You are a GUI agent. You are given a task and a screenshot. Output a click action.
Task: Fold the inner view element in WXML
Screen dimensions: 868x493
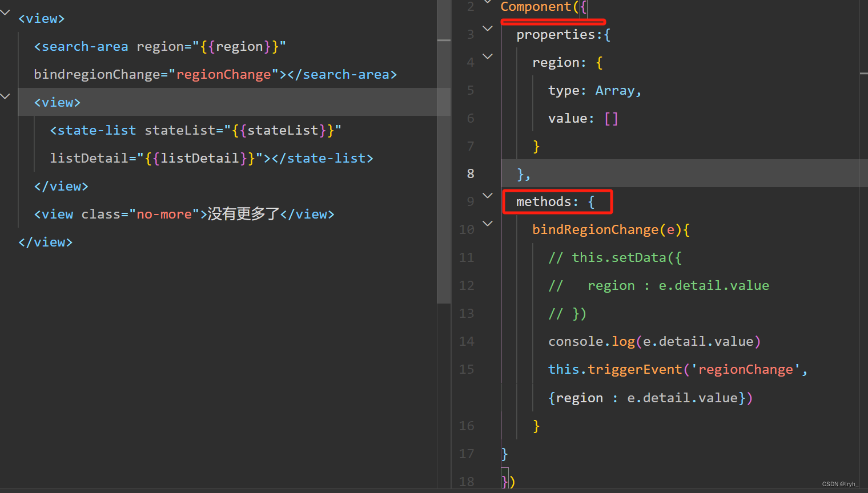(x=6, y=96)
